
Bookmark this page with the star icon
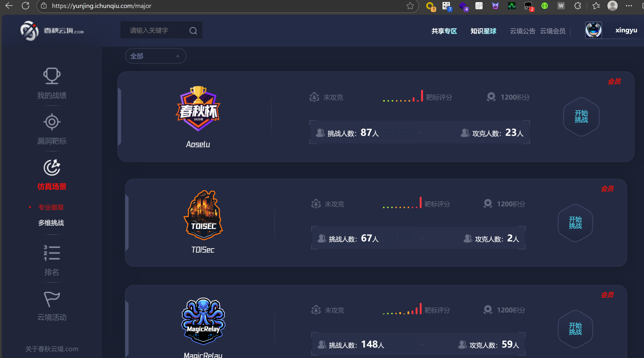point(410,6)
